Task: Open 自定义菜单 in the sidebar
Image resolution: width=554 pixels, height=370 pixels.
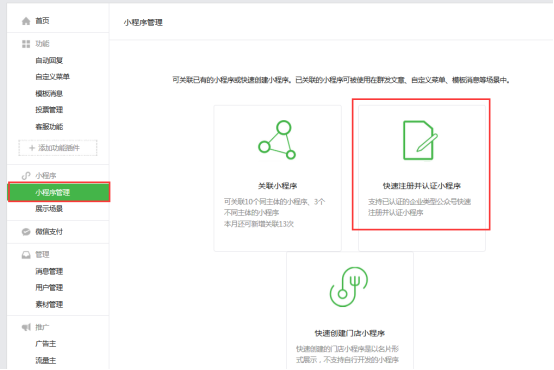Action: point(53,77)
